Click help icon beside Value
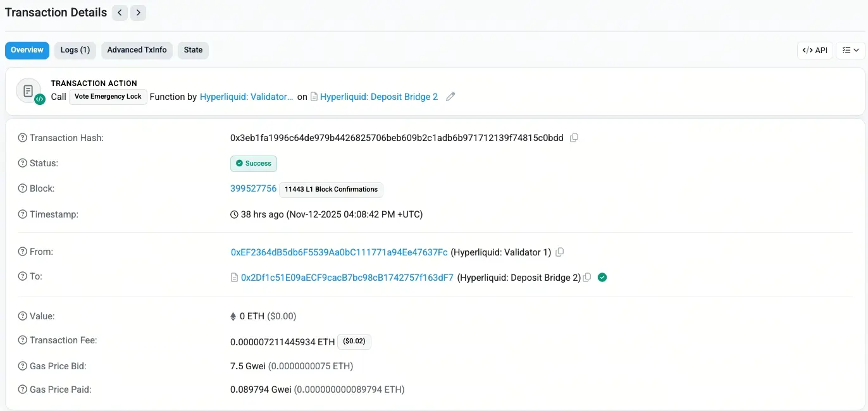868x411 pixels. click(23, 316)
